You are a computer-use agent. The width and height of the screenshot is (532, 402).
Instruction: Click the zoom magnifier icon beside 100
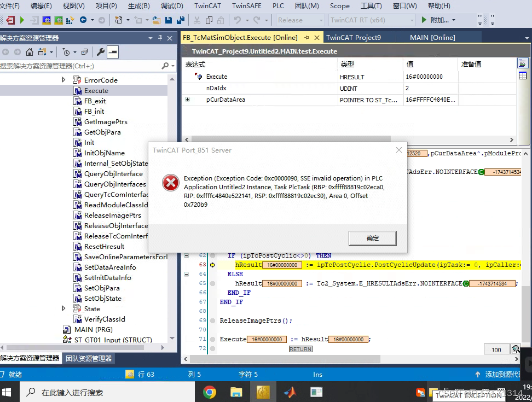tap(516, 349)
